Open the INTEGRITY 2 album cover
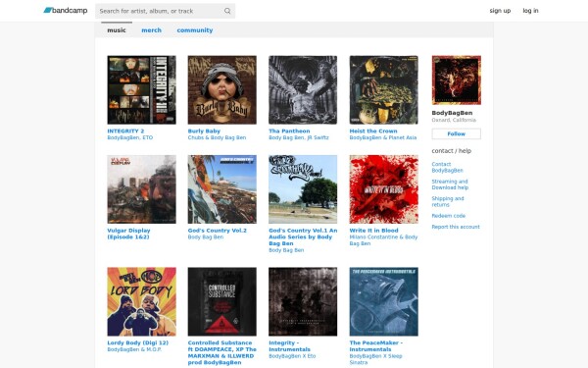 [x=141, y=89]
